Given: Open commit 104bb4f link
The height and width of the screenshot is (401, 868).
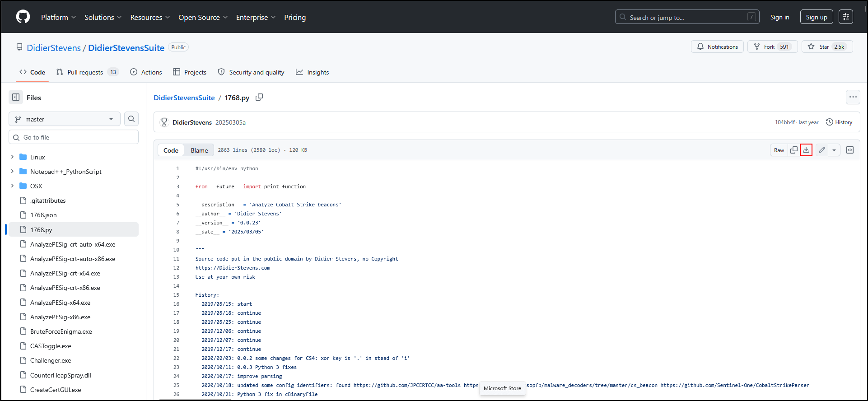Looking at the screenshot, I should coord(785,122).
